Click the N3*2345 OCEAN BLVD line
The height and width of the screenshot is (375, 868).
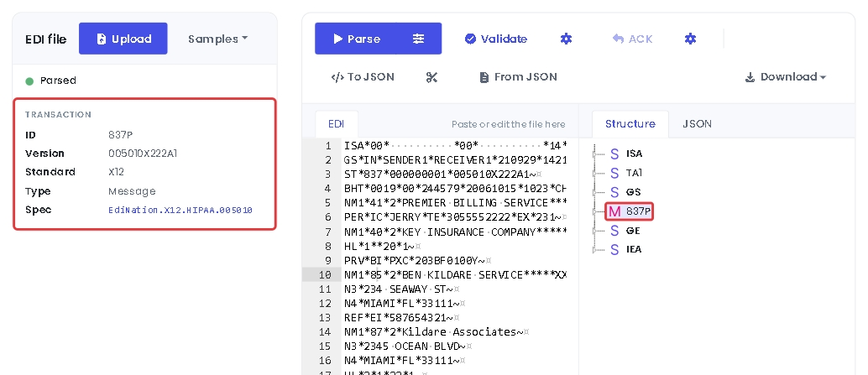(x=409, y=346)
